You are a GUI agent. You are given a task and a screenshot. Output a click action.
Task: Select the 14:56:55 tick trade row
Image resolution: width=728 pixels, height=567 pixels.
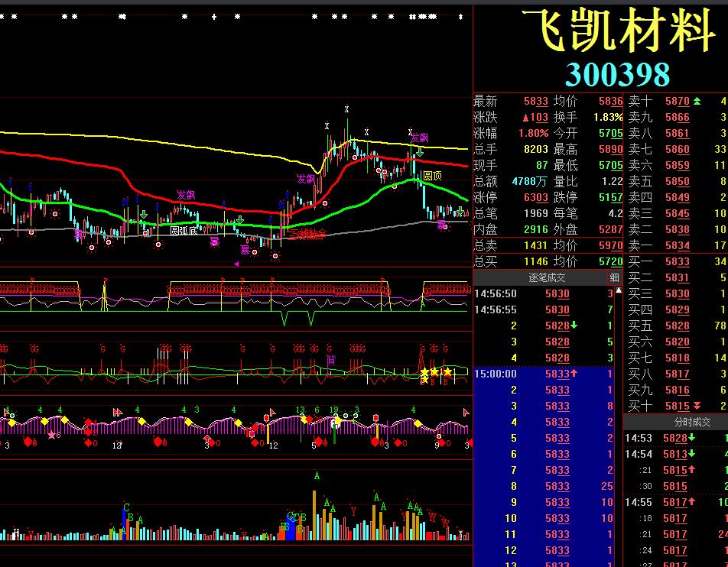(x=544, y=310)
